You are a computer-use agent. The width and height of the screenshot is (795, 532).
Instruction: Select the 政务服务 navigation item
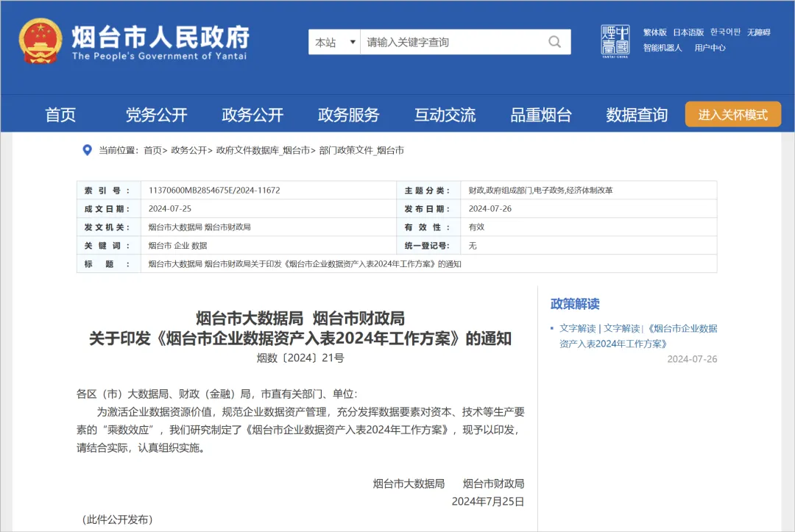(348, 115)
